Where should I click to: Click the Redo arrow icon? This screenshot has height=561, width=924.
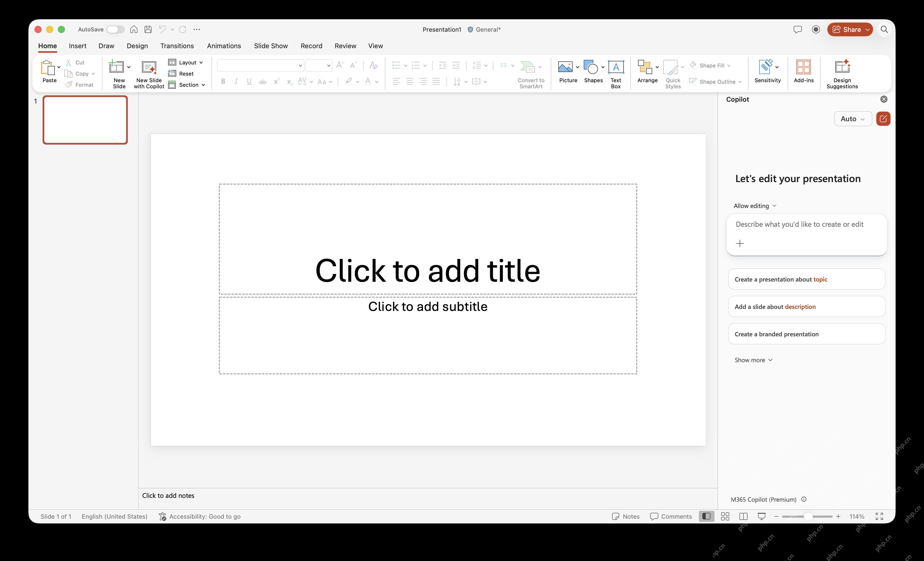pos(183,29)
